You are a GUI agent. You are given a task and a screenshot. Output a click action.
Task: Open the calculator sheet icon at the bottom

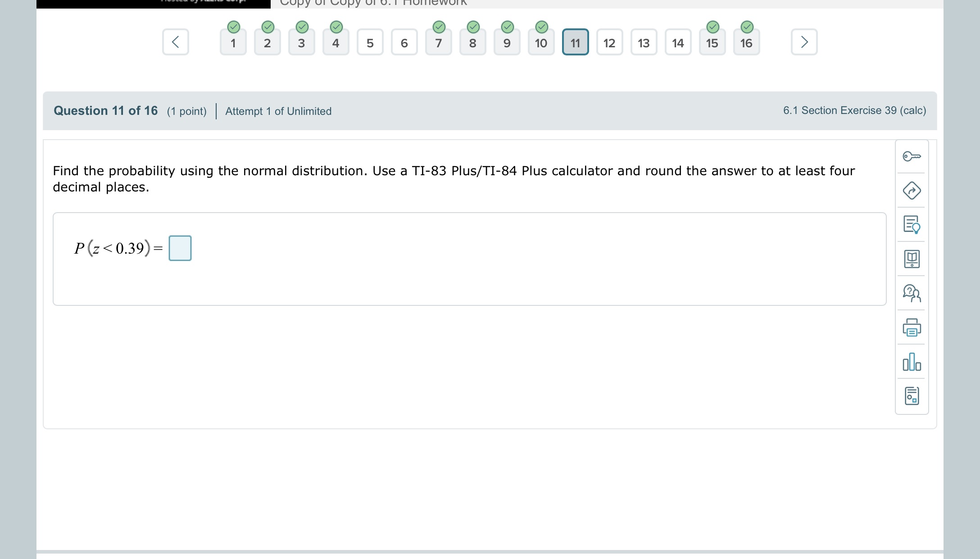pyautogui.click(x=912, y=396)
